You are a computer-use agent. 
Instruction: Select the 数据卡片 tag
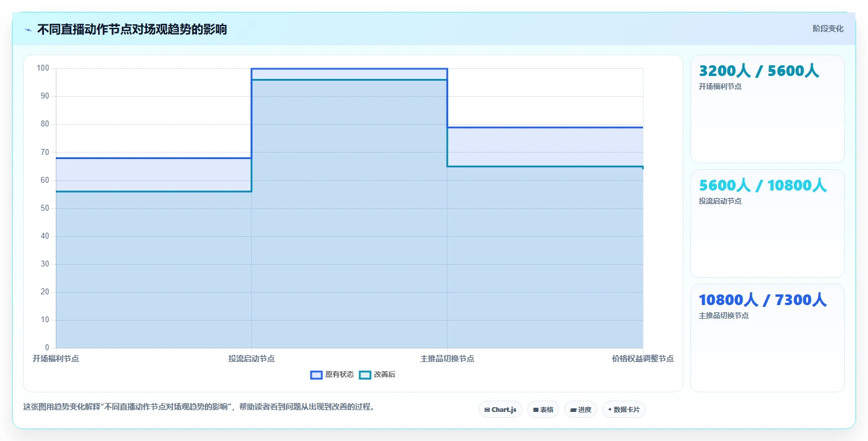[624, 410]
